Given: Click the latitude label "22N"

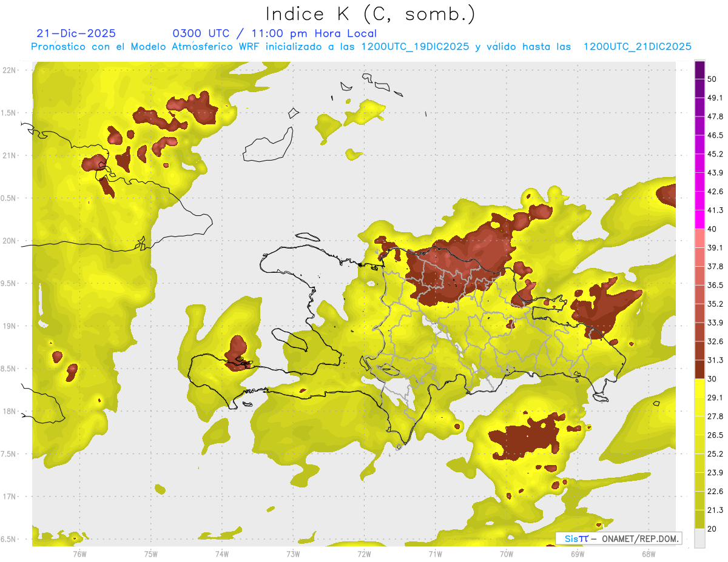Looking at the screenshot, I should coord(9,70).
